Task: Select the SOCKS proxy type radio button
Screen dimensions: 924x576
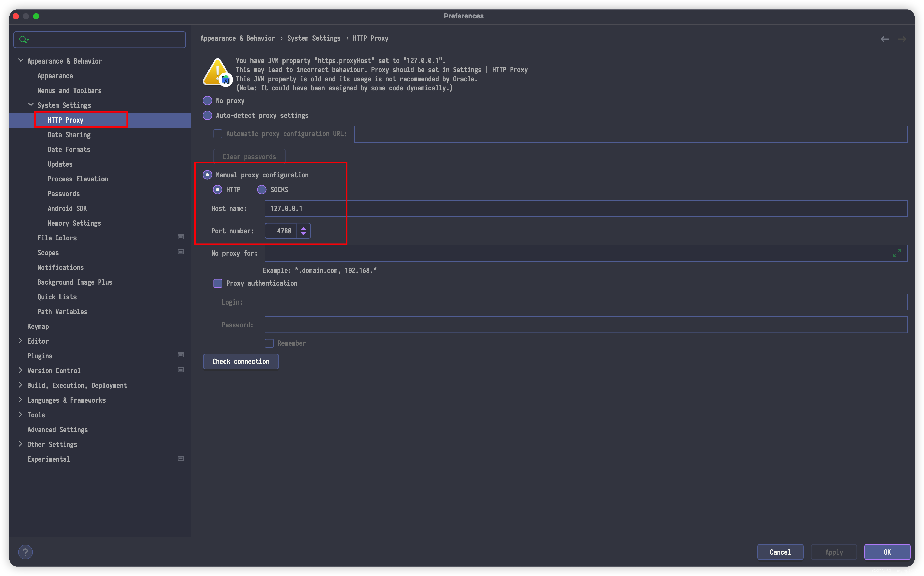Action: click(x=262, y=190)
